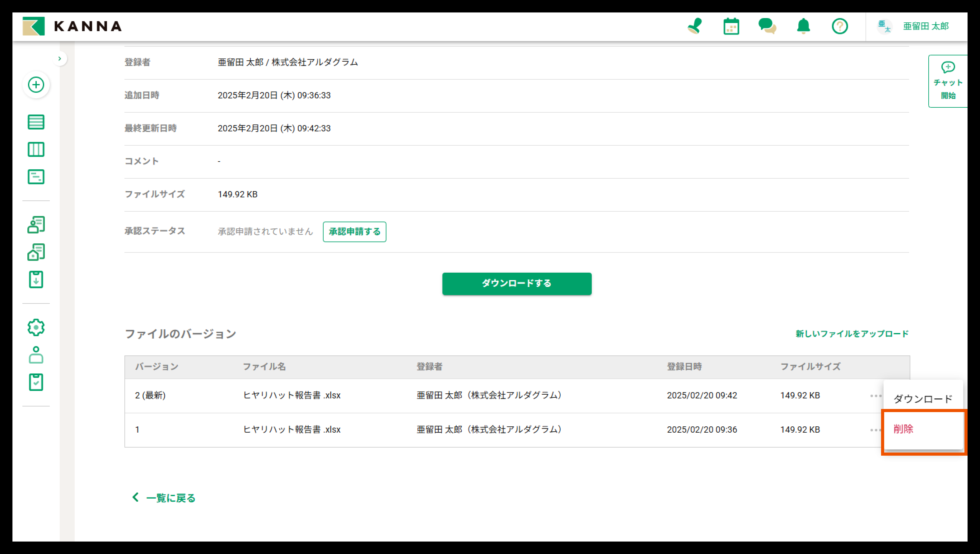
Task: Click the ファイルのバージョン heading
Action: click(180, 334)
